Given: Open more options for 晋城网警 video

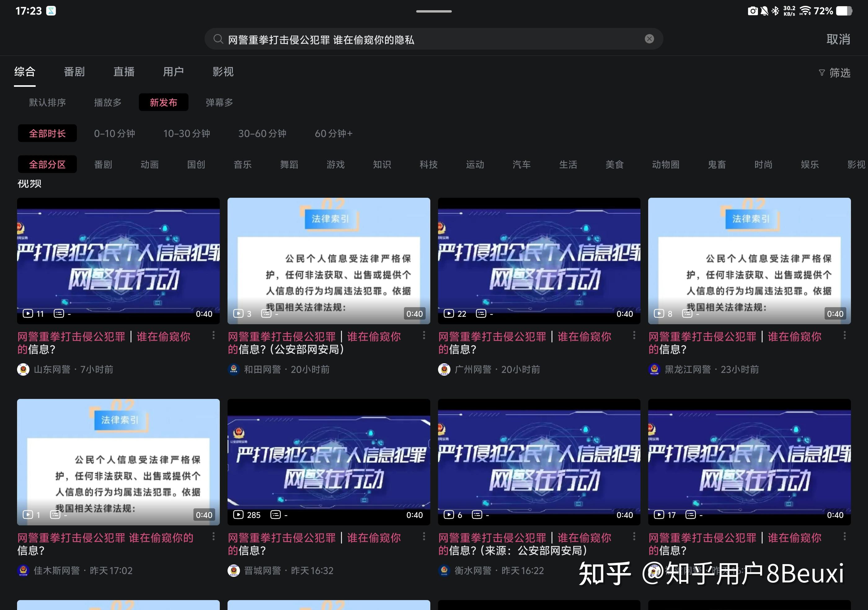Looking at the screenshot, I should pos(424,536).
